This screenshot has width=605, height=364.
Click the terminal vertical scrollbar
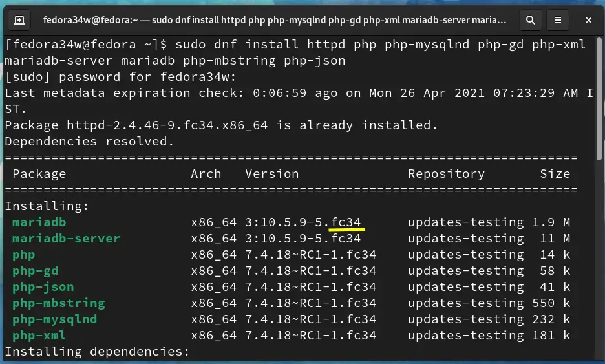point(599,99)
